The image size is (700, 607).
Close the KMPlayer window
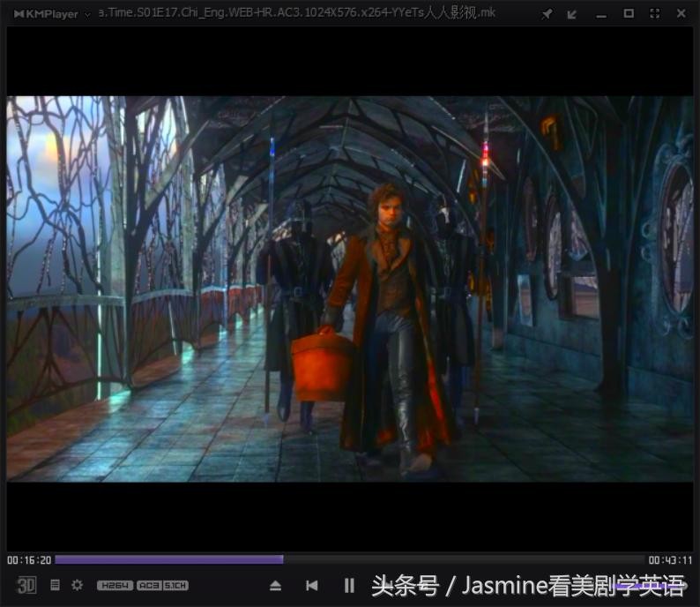point(681,14)
